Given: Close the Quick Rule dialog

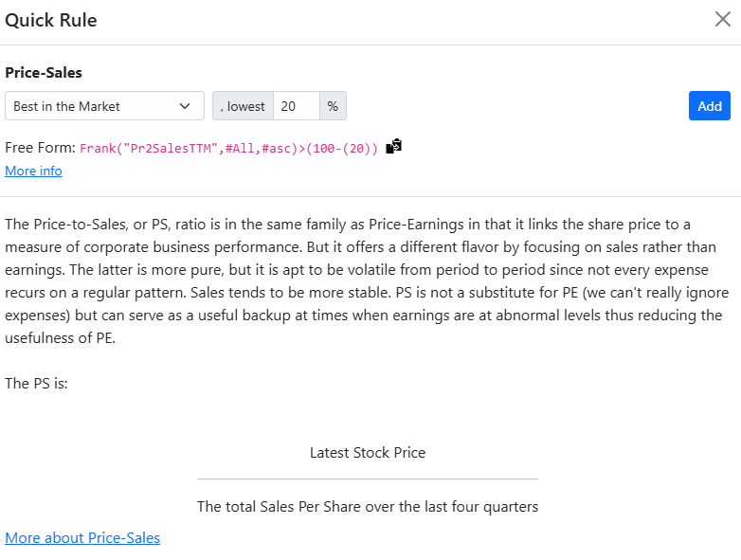Looking at the screenshot, I should 722,20.
